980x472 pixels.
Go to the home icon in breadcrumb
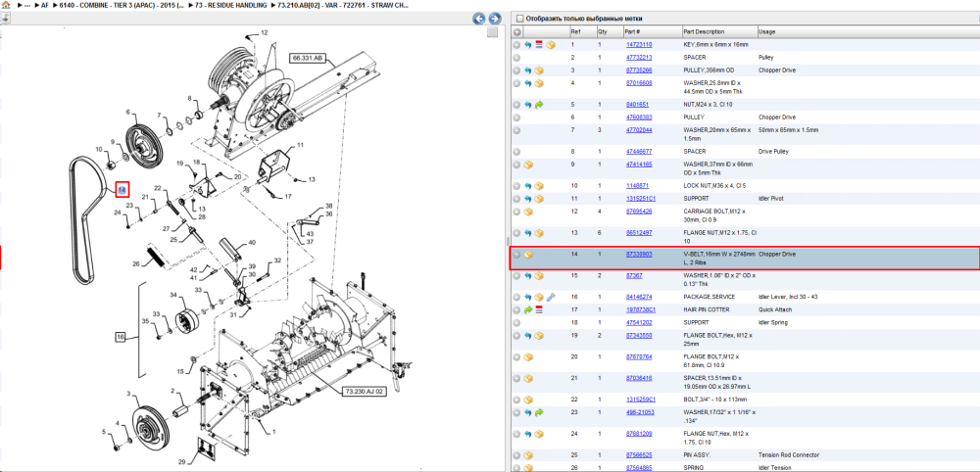tap(6, 5)
